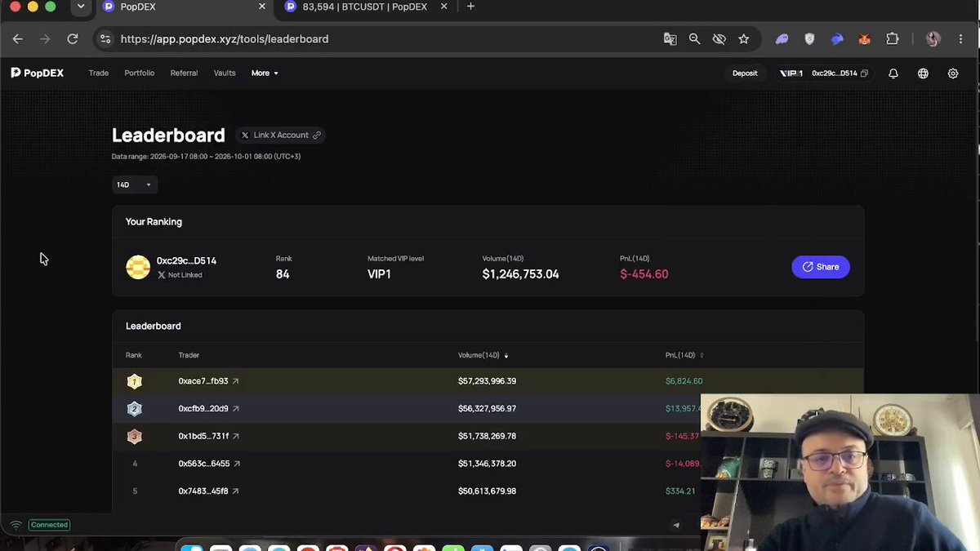Click the blue Rabby wallet extension icon
Screen dimensions: 980x551
[x=836, y=39]
